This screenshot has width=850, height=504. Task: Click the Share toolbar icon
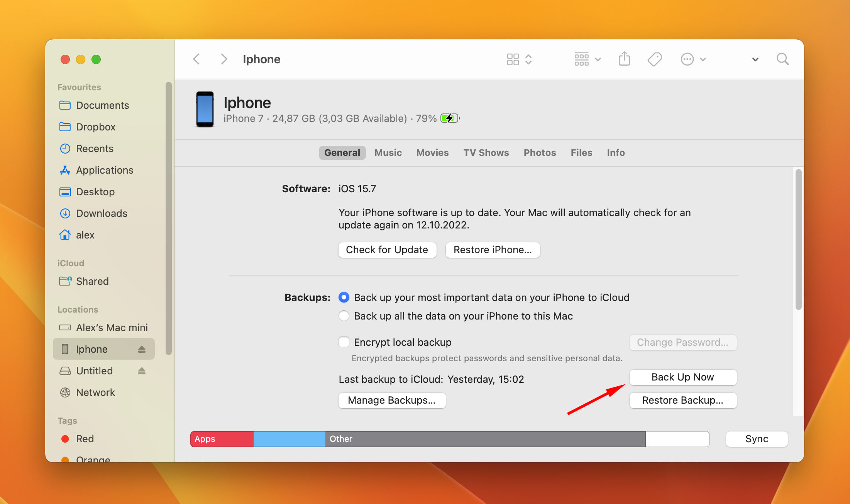(624, 59)
